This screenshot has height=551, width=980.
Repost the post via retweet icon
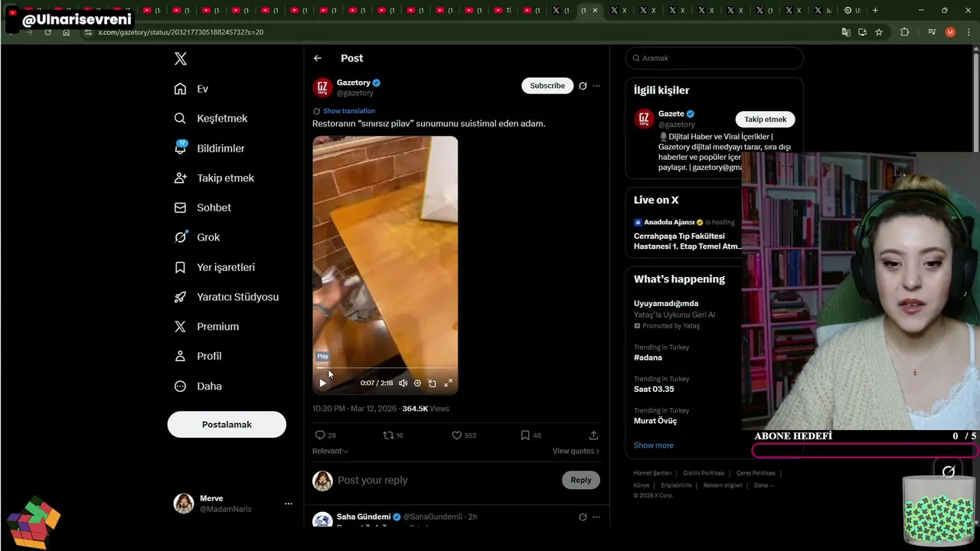388,435
